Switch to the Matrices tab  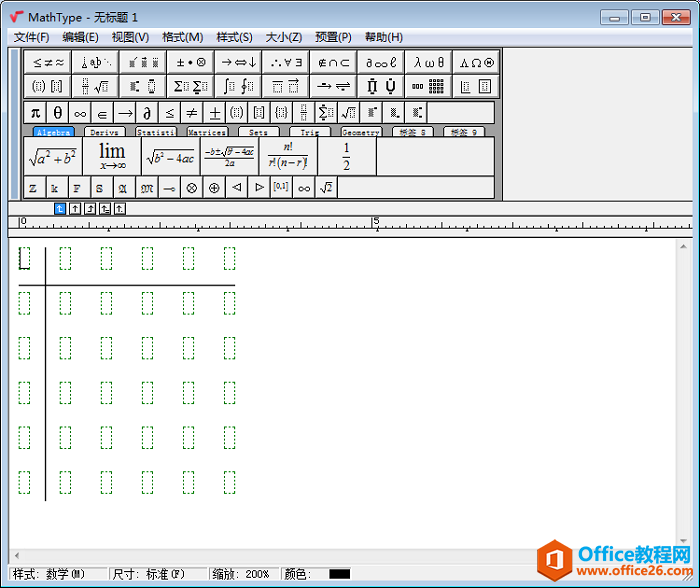(x=207, y=132)
